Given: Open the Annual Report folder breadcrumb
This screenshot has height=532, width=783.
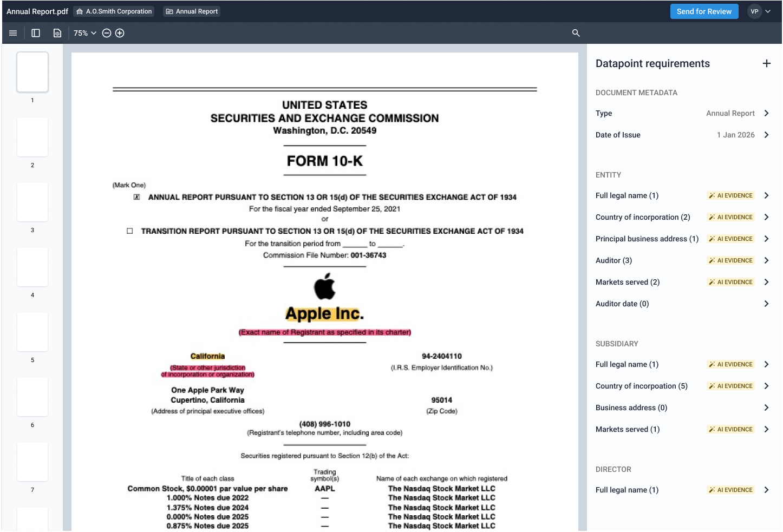Looking at the screenshot, I should (x=191, y=11).
